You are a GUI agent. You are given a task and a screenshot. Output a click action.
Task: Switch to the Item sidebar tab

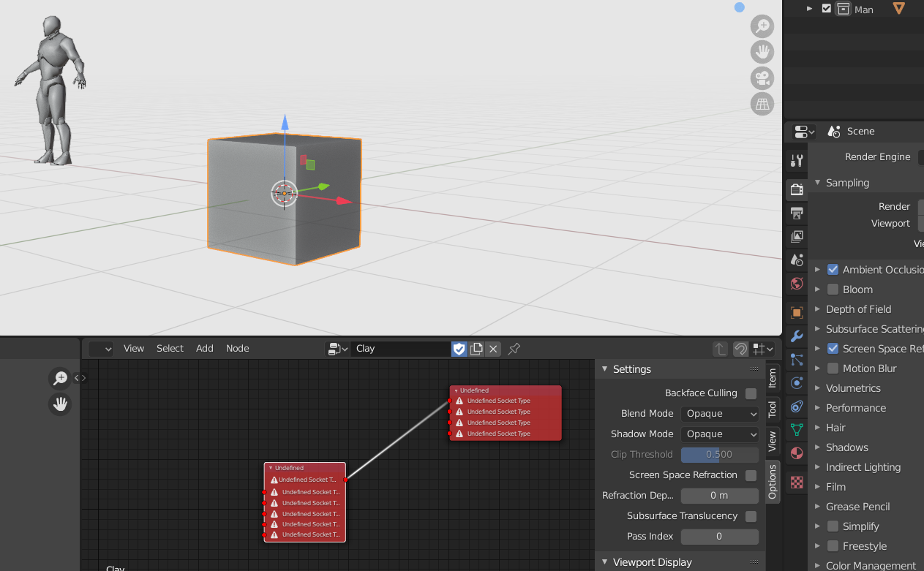772,377
